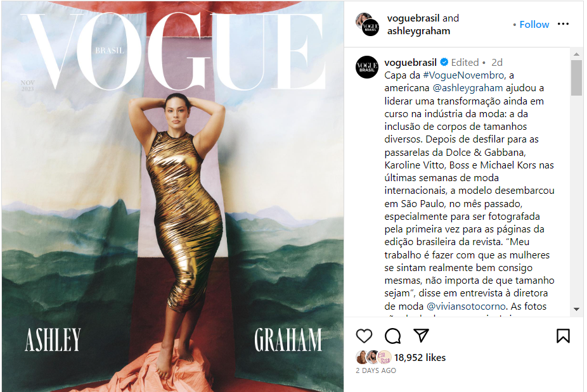Click the 2 DAYS AGO timestamp
Viewport: 587px width, 392px height.
[375, 370]
